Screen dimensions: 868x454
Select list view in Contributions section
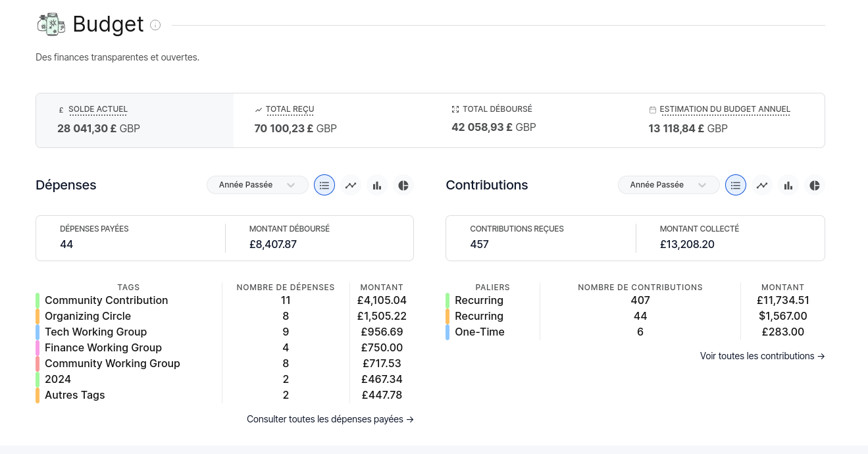click(x=736, y=186)
